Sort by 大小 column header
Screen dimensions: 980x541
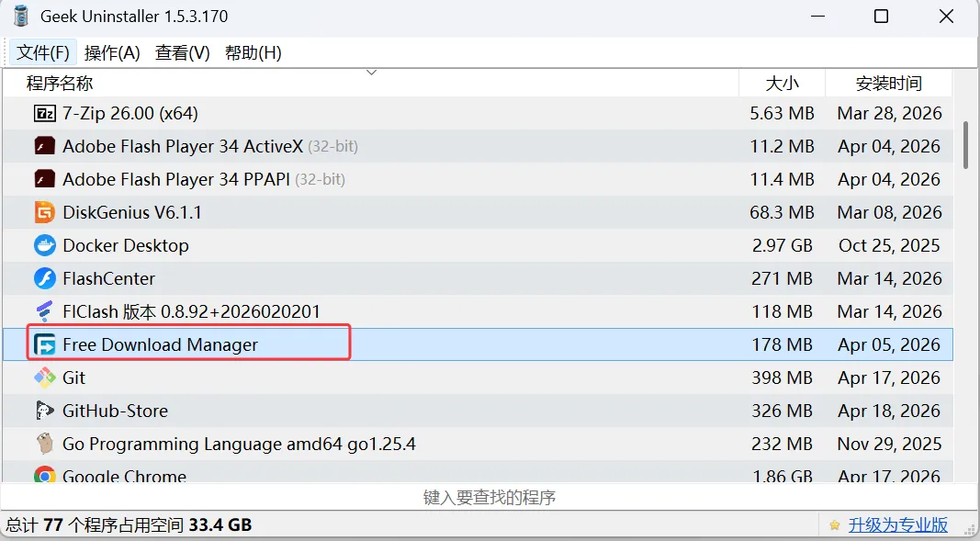click(x=782, y=83)
